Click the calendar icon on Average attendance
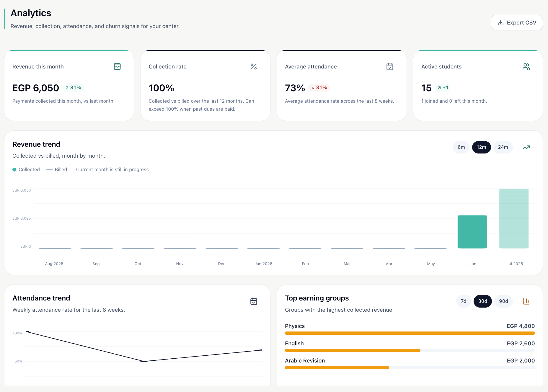The image size is (548, 392). coord(390,67)
